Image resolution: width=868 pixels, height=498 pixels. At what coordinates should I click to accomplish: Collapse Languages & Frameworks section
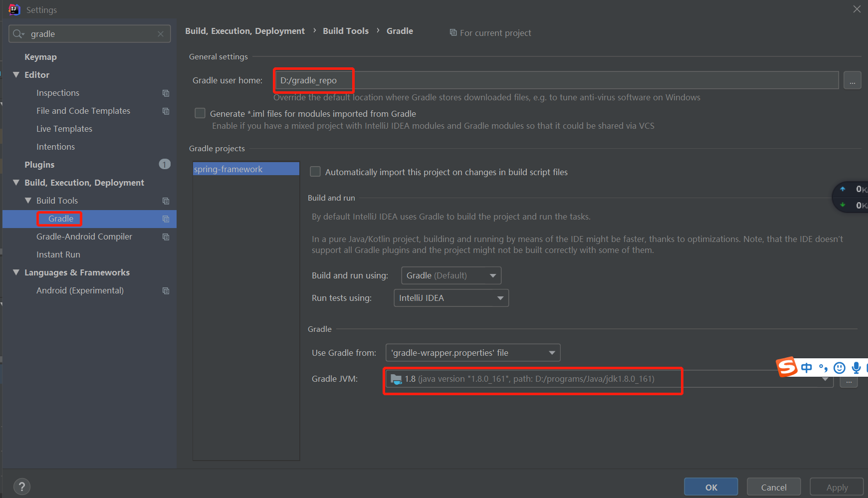[16, 272]
